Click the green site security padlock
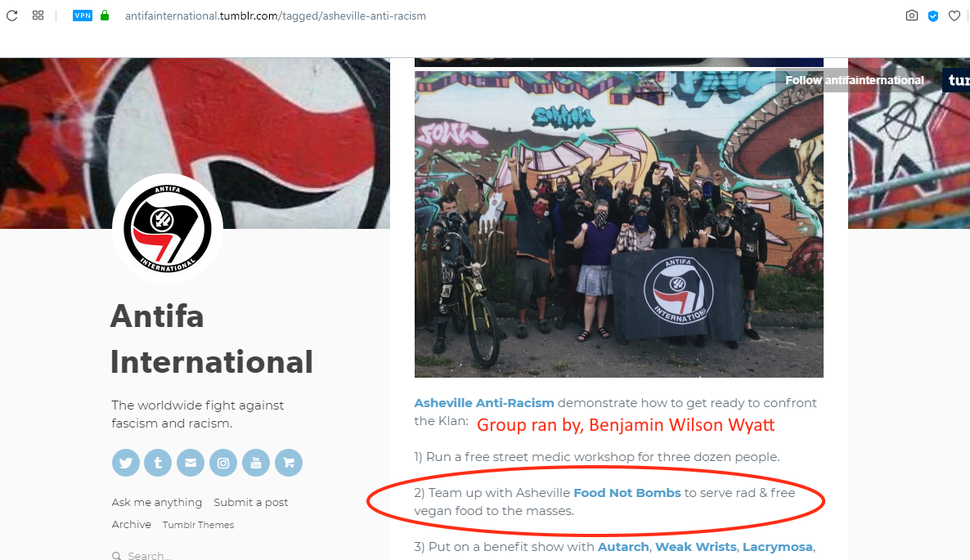The width and height of the screenshot is (970, 560). tap(105, 16)
